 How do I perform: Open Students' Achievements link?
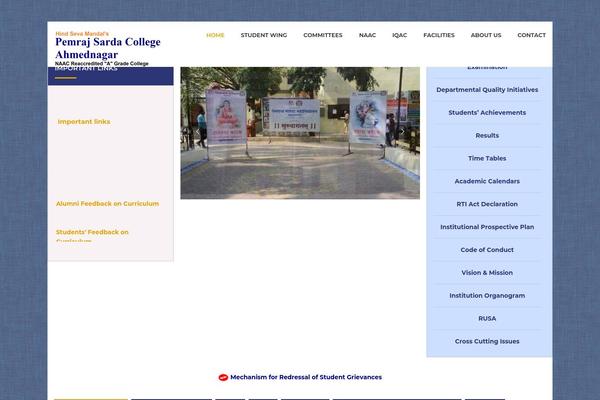tap(487, 113)
